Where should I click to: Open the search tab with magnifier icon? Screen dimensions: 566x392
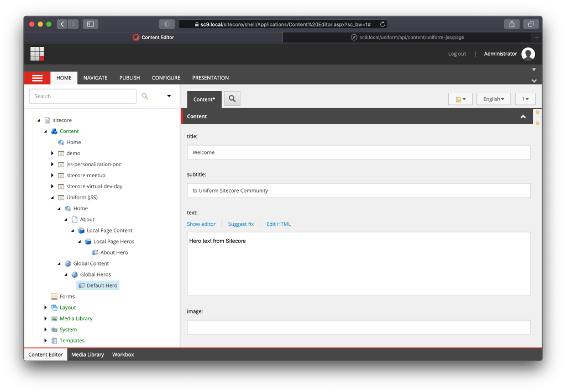point(232,99)
